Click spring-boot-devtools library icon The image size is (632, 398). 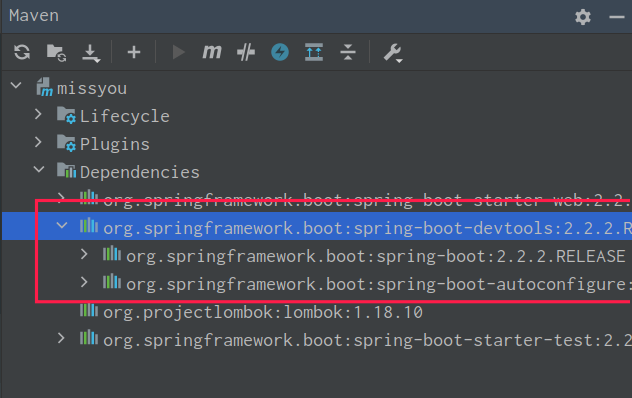coord(89,226)
